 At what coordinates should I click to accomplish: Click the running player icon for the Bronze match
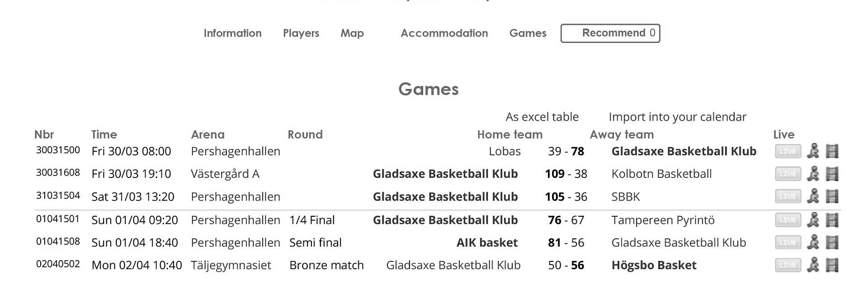pos(813,265)
